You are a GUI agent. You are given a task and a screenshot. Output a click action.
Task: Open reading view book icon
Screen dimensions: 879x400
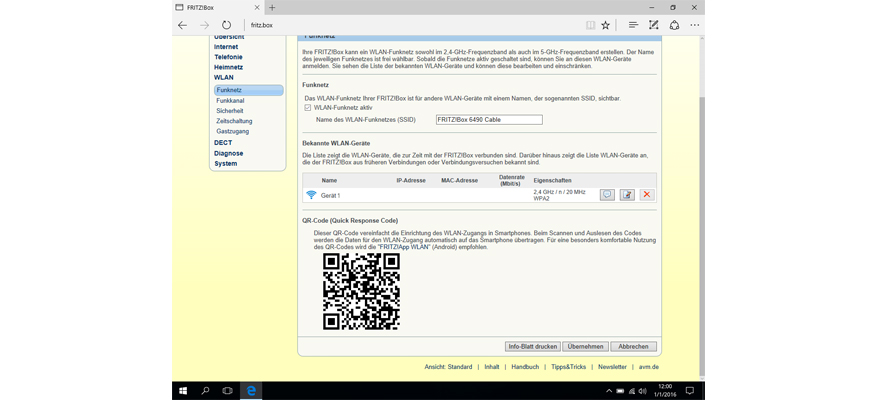[x=590, y=25]
